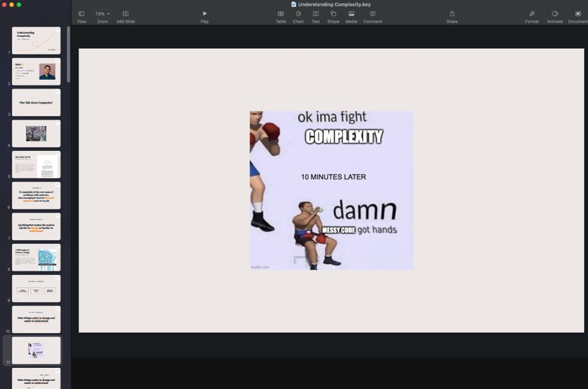Select slide 1 title thumbnail

tap(36, 41)
